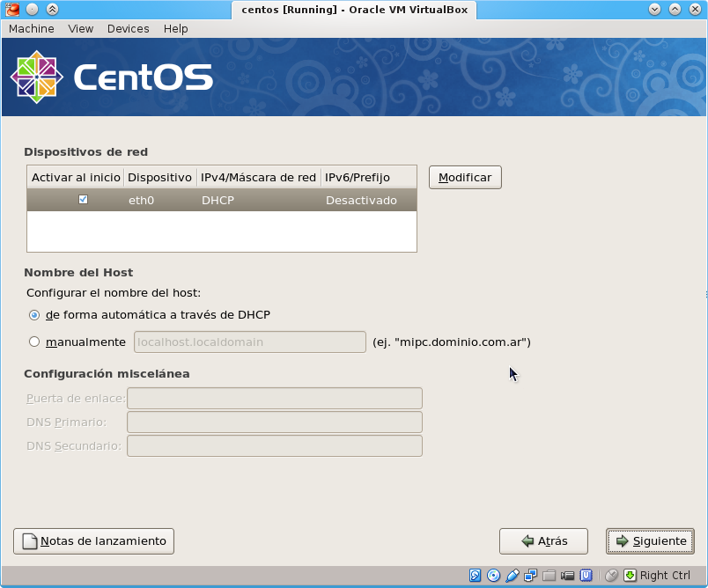
Task: Click the shade-up arrows title bar button
Action: tap(52, 9)
